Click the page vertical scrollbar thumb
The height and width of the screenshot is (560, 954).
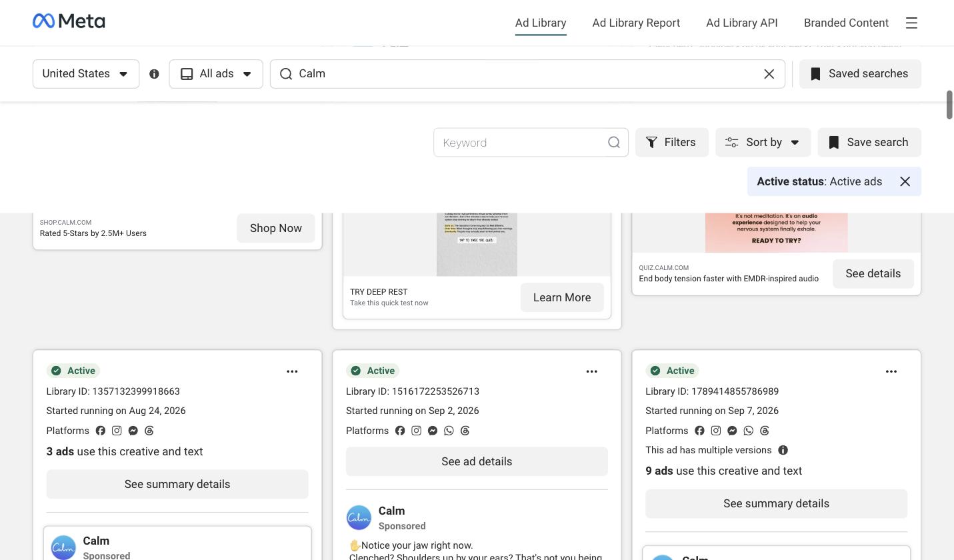949,105
